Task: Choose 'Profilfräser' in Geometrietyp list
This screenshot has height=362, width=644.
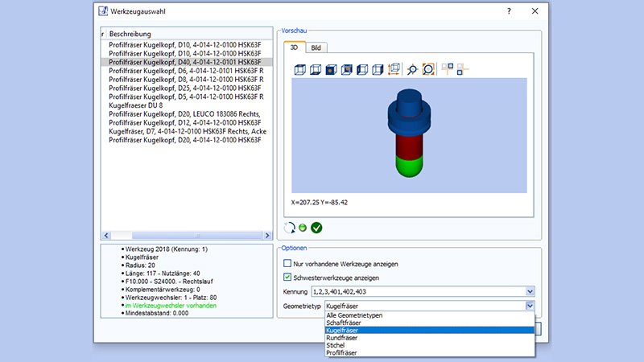Action: (430, 352)
